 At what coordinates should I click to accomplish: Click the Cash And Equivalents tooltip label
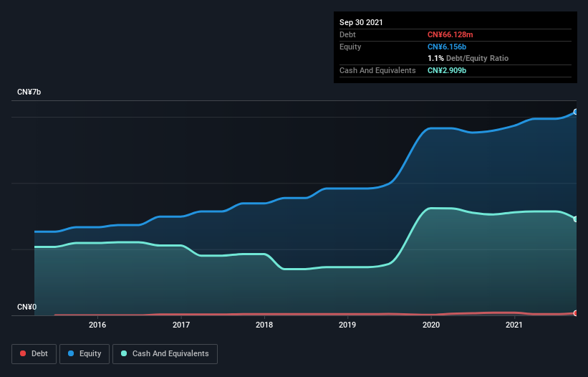tap(377, 70)
